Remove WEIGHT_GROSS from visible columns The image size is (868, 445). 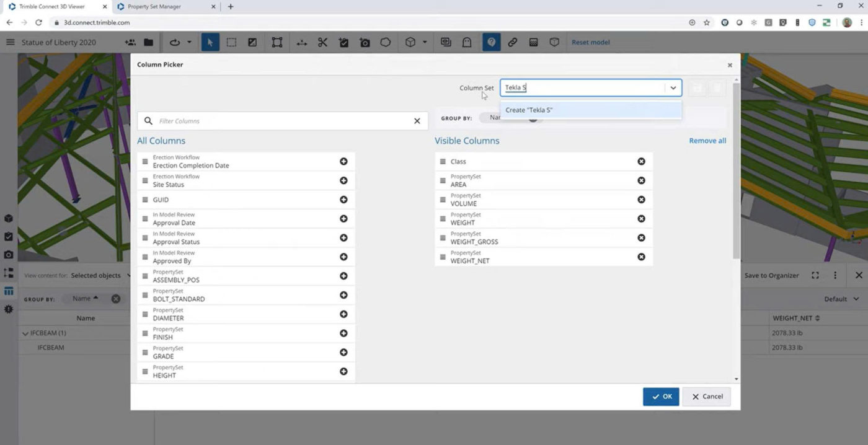(641, 237)
